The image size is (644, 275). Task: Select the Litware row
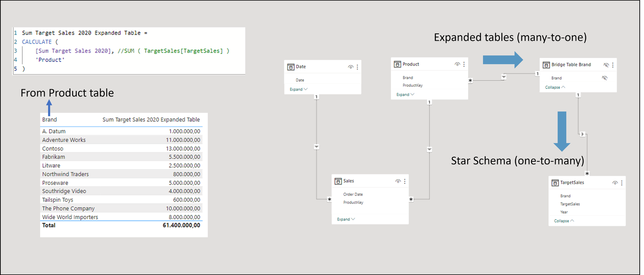point(121,166)
